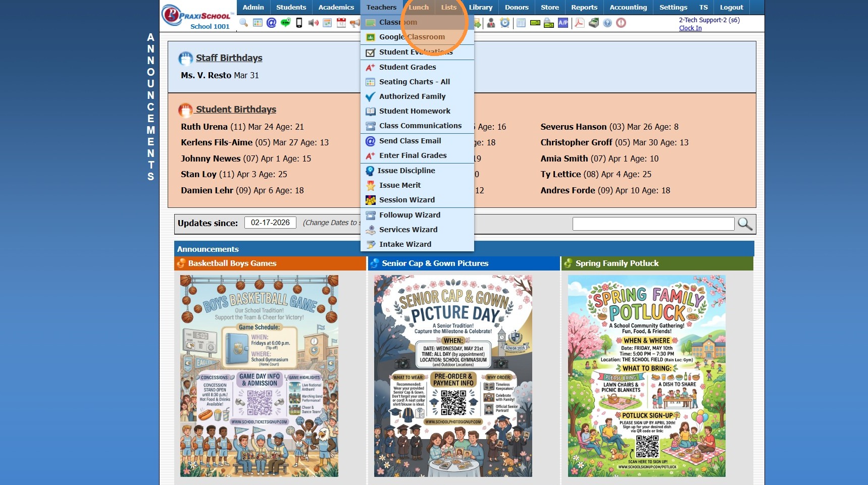Open Student Homework from the menu
Screen dimensions: 868x485
tap(417, 111)
